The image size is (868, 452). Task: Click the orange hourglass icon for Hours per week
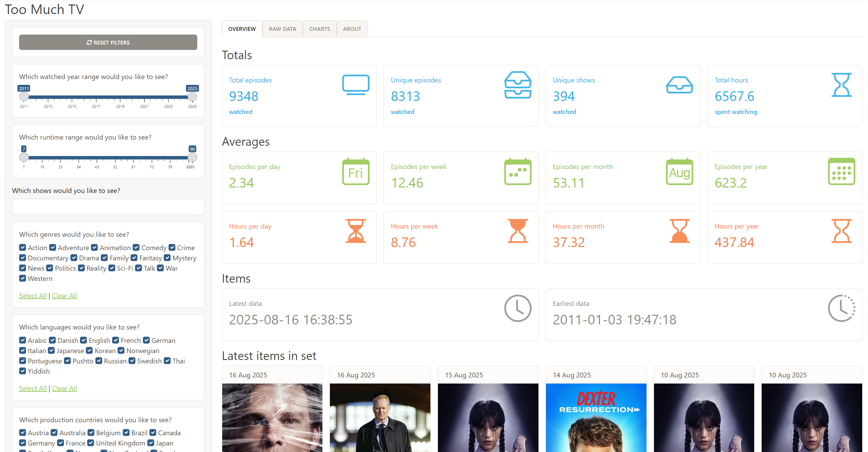[x=518, y=231]
